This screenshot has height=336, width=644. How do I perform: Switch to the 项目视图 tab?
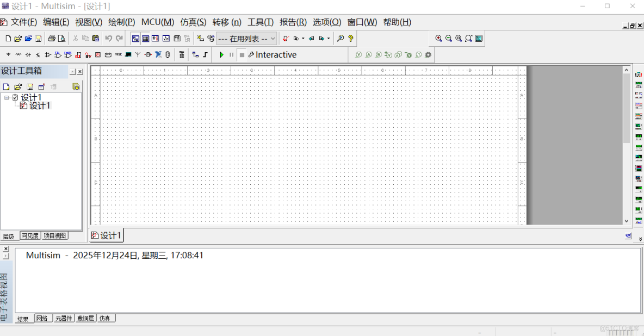pyautogui.click(x=54, y=236)
